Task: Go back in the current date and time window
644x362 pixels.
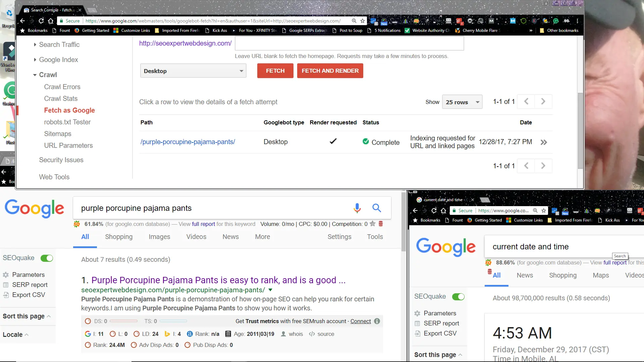Action: coord(415,210)
